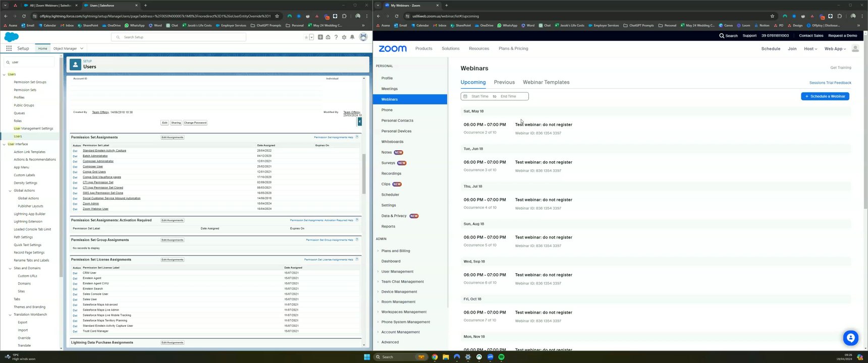Screen dimensions: 868x363
Task: Open File Explorer from the taskbar
Action: coord(446,357)
